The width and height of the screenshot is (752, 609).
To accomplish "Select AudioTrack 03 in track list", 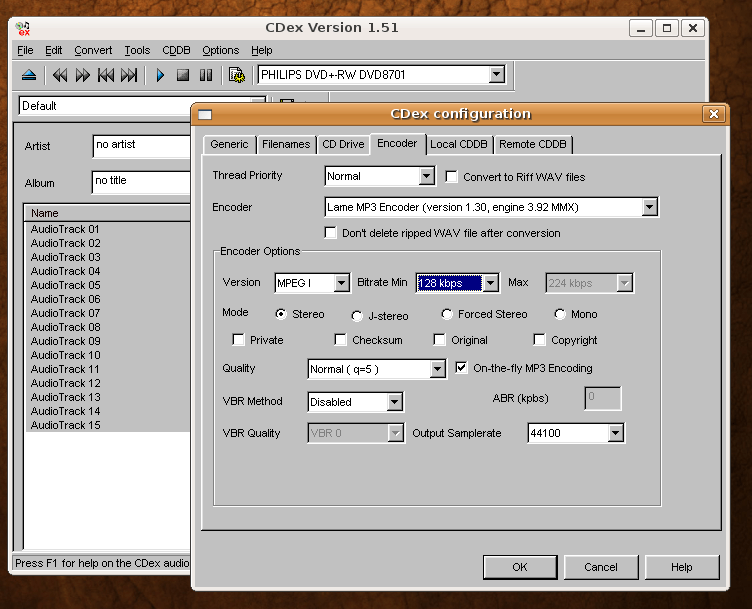I will coord(66,257).
